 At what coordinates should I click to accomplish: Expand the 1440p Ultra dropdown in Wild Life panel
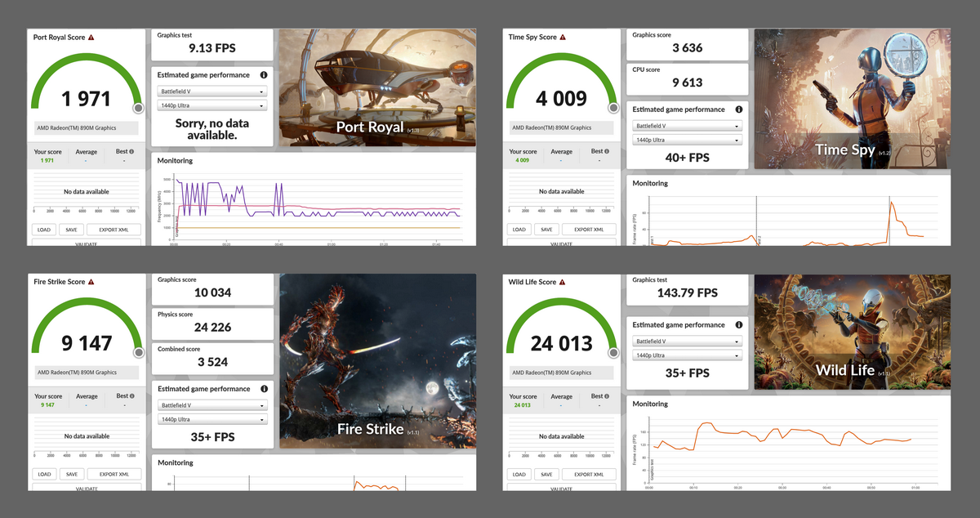click(688, 355)
